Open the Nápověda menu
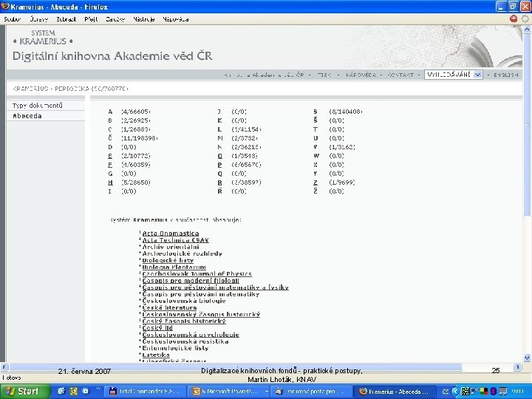The height and width of the screenshot is (399, 532). 175,19
